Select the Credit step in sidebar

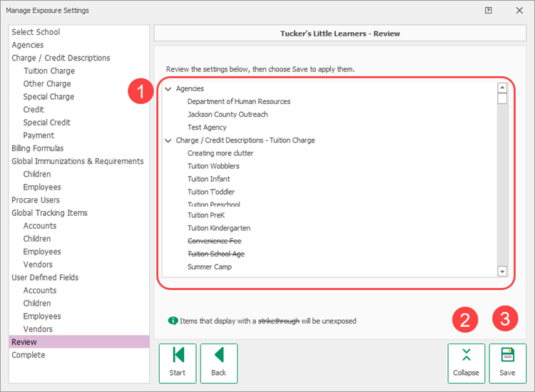pos(34,110)
